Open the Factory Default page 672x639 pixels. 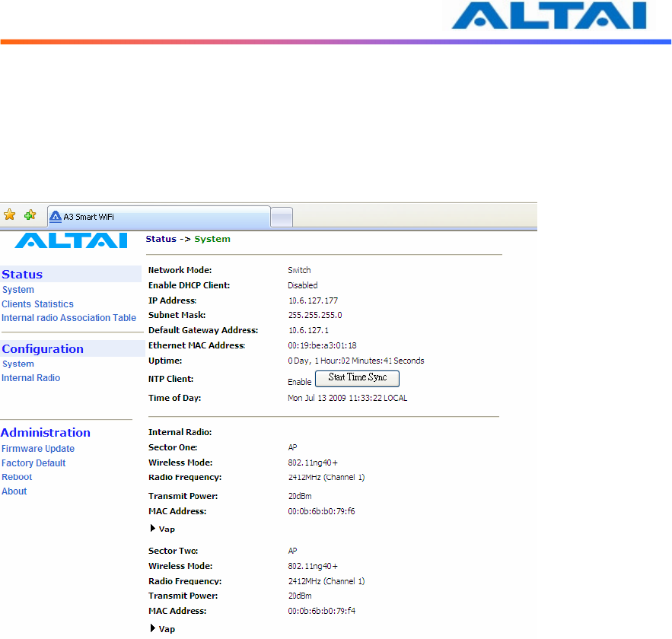(x=33, y=463)
